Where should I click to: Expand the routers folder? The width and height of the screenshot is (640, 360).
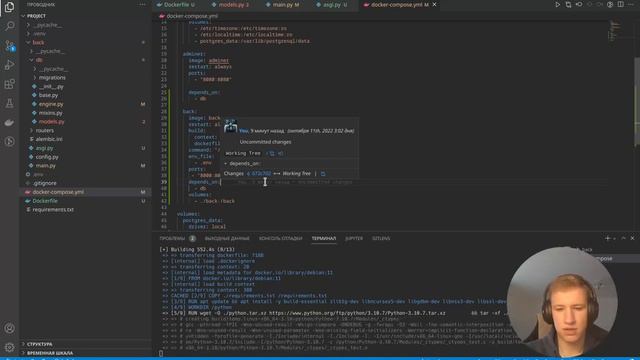(x=44, y=131)
